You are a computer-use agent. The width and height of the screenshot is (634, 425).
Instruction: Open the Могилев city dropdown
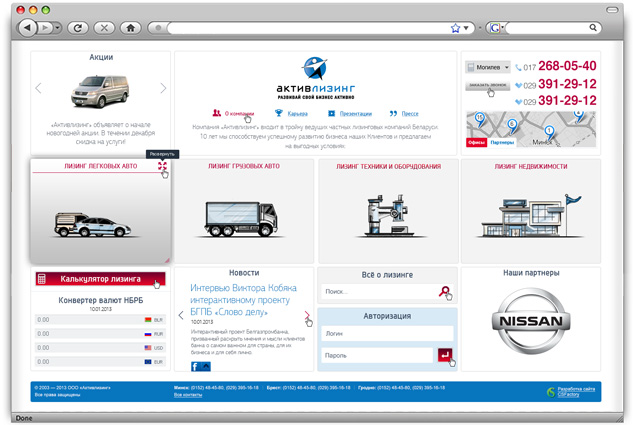[x=488, y=67]
